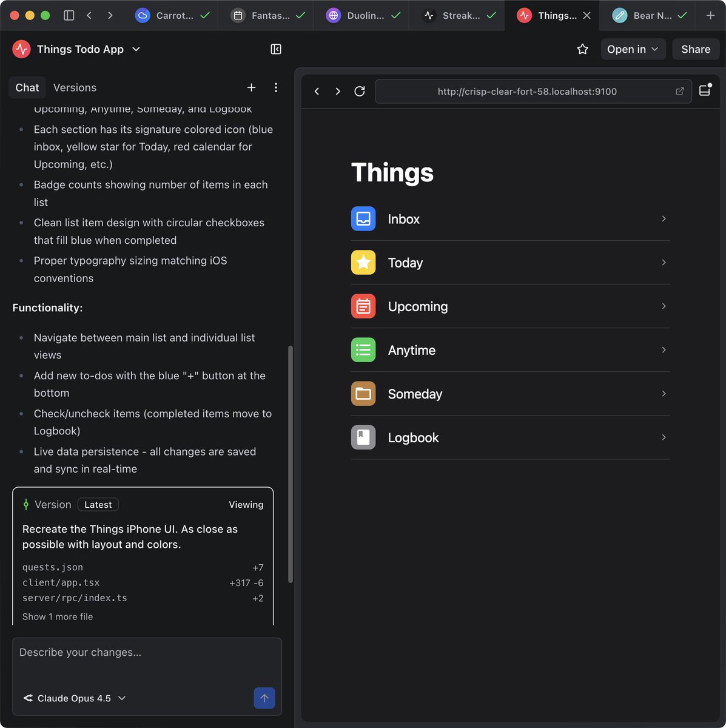
Task: Navigate forward in the preview pane
Action: click(338, 91)
